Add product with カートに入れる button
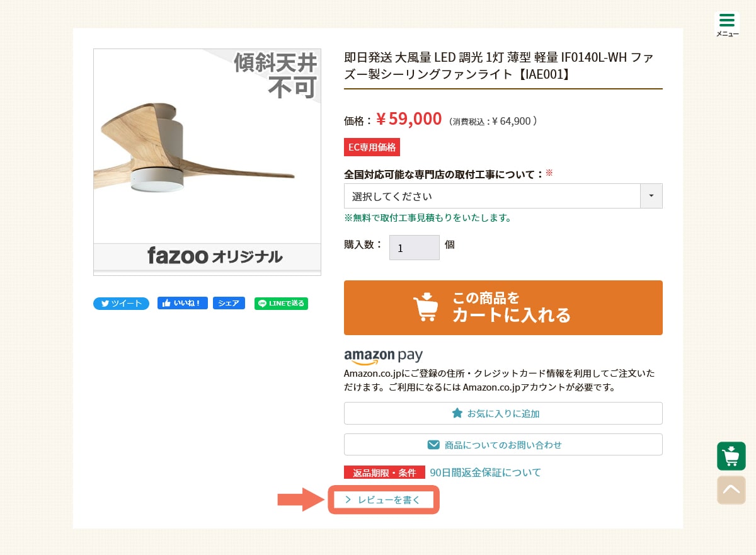 503,307
